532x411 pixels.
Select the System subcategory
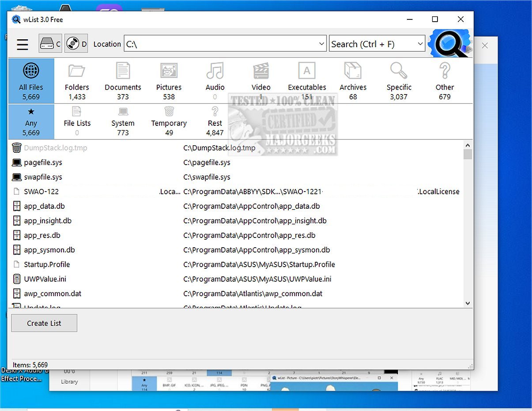tap(123, 122)
